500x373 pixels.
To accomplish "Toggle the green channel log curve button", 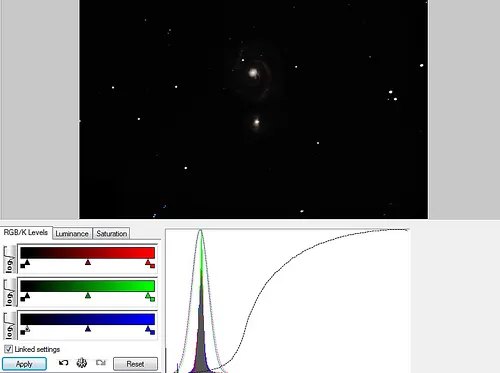I will click(x=9, y=292).
